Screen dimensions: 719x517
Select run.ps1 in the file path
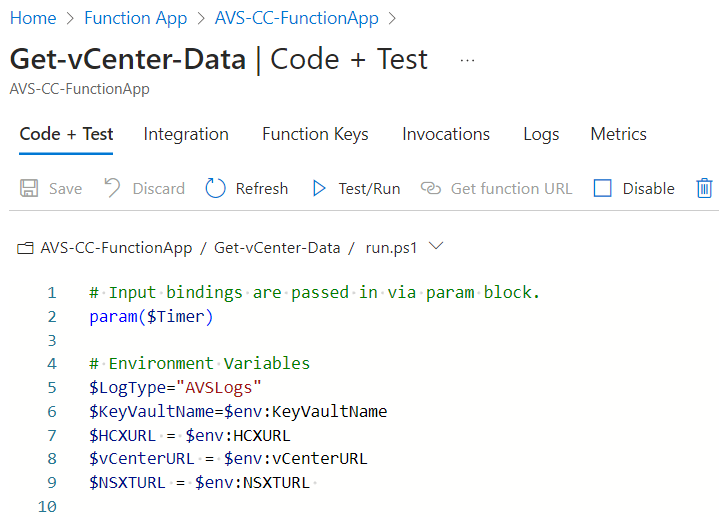point(391,248)
